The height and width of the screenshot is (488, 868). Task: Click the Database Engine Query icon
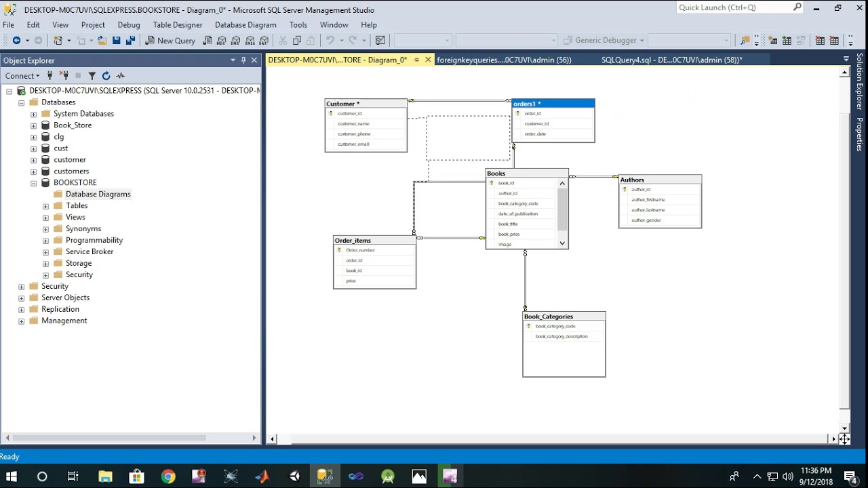pos(208,41)
